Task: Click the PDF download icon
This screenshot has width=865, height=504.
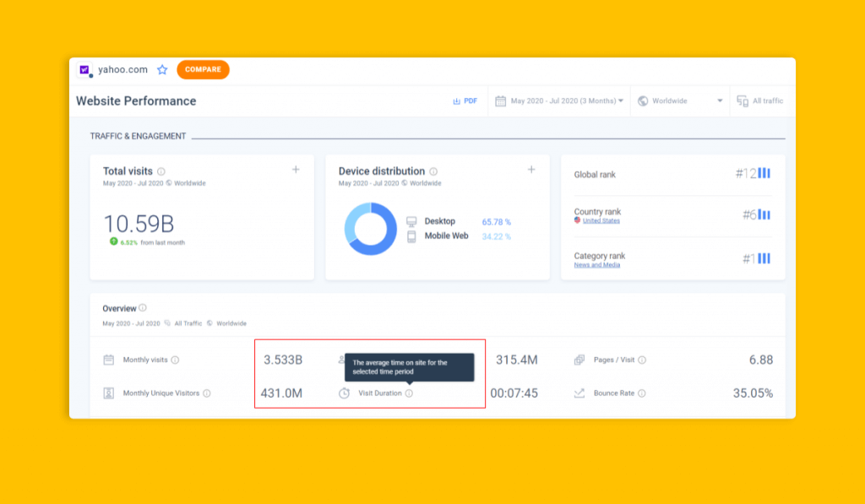Action: click(456, 100)
